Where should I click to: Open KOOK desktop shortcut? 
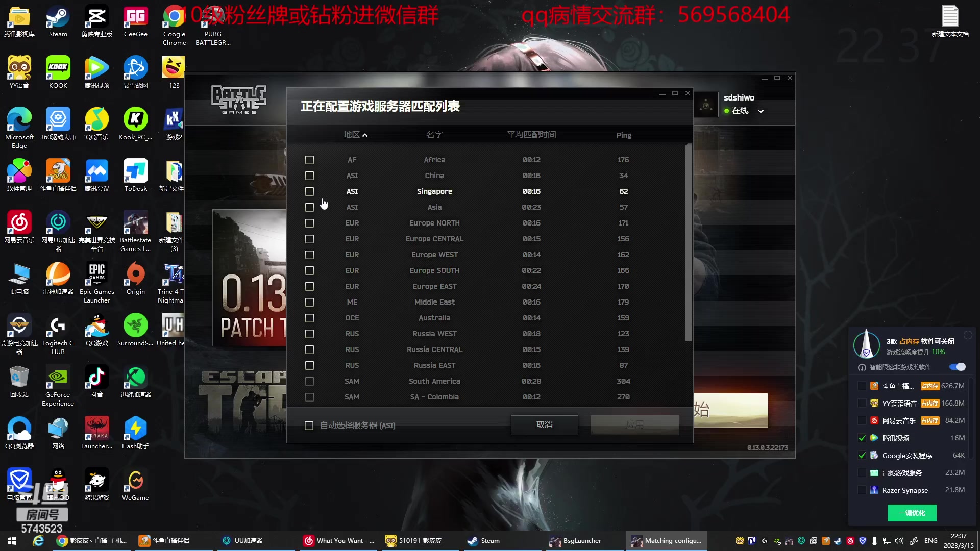pos(58,73)
